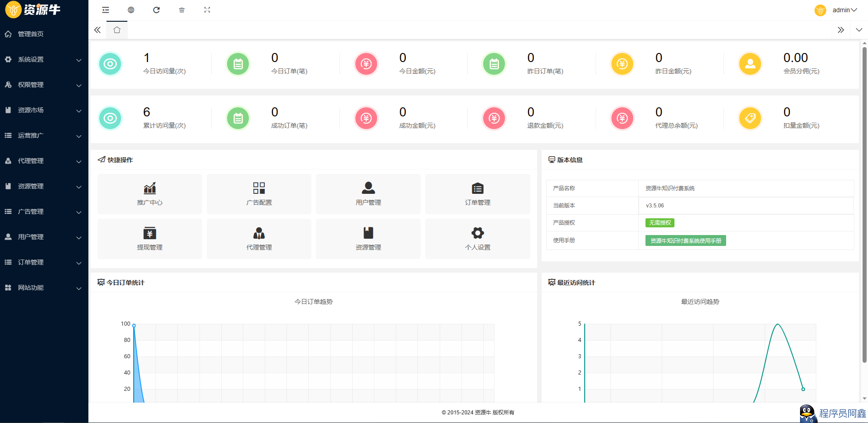The image size is (868, 423).
Task: Click the admin avatar icon
Action: tap(820, 10)
